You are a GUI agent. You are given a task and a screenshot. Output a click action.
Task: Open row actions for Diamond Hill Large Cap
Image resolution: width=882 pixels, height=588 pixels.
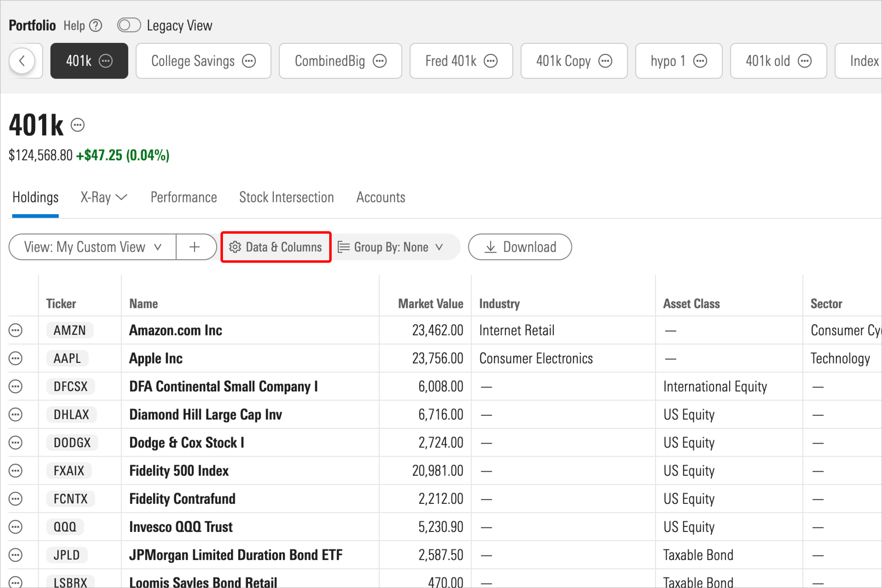pos(15,415)
